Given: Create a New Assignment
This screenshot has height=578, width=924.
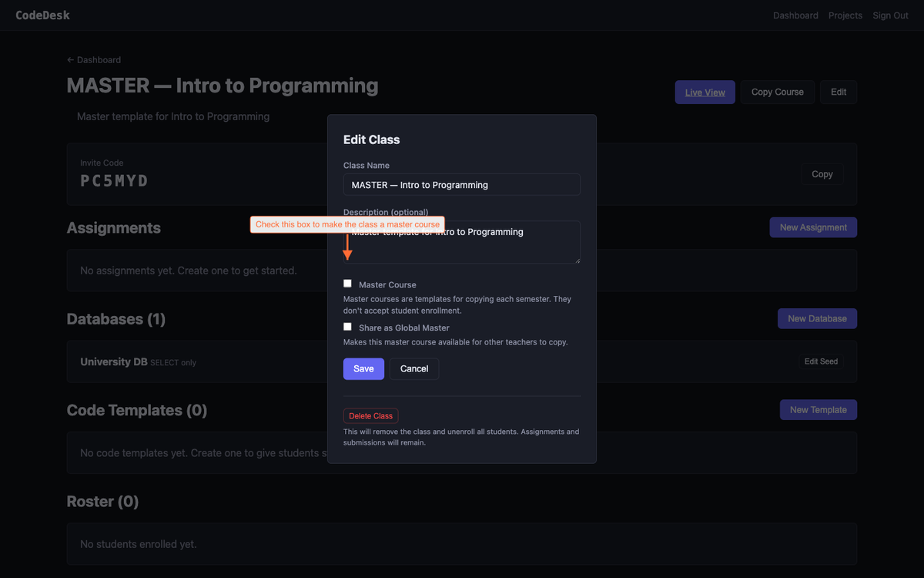Looking at the screenshot, I should coord(812,227).
